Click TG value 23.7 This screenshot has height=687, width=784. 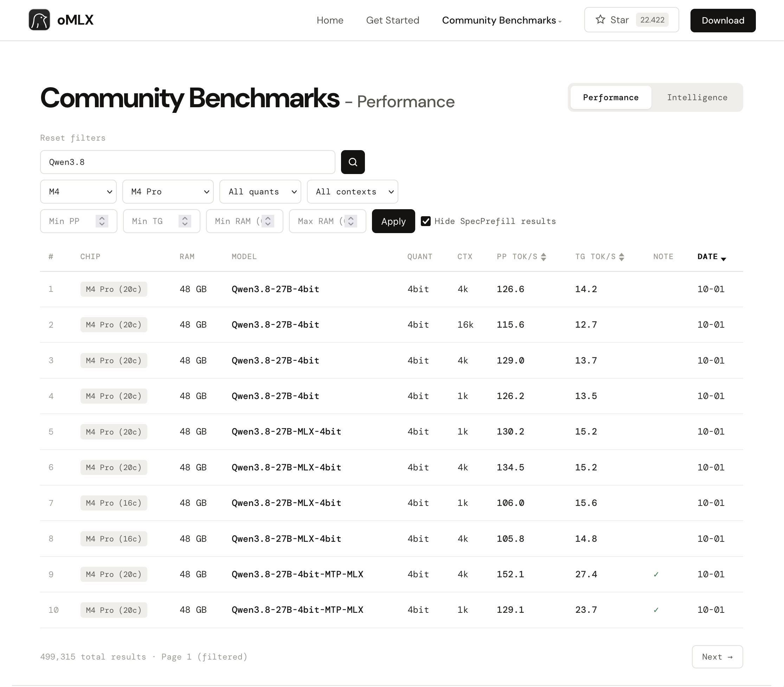[586, 610]
